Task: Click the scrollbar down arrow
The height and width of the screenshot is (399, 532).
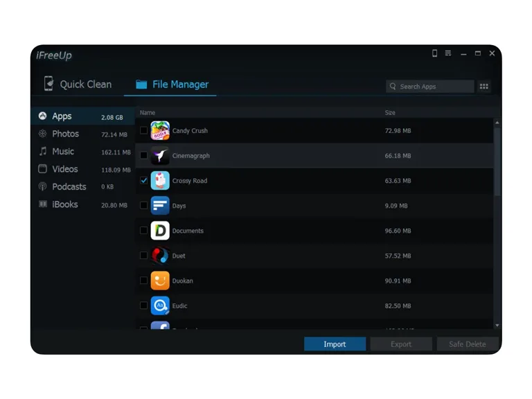Action: pyautogui.click(x=497, y=326)
